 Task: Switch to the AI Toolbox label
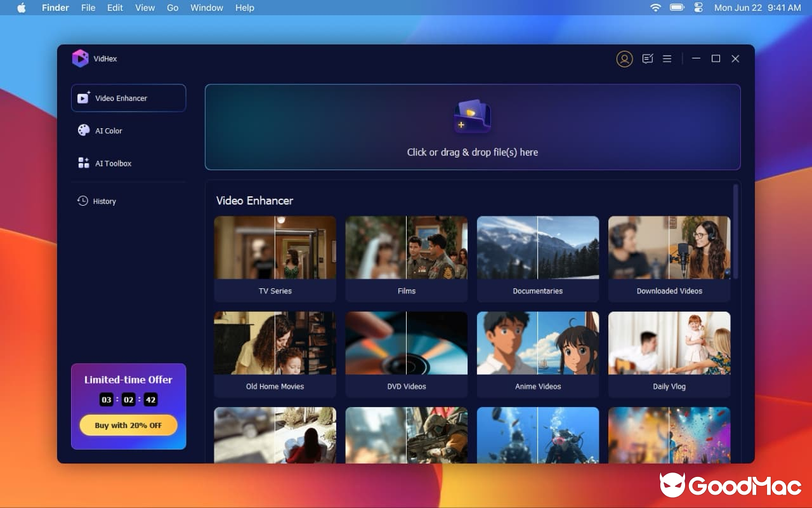coord(114,163)
